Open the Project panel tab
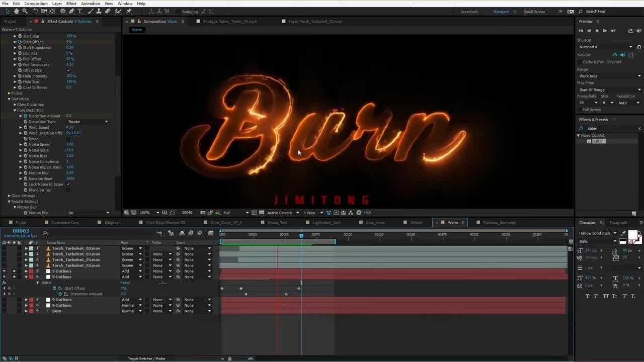The image size is (644, 362). (x=10, y=21)
